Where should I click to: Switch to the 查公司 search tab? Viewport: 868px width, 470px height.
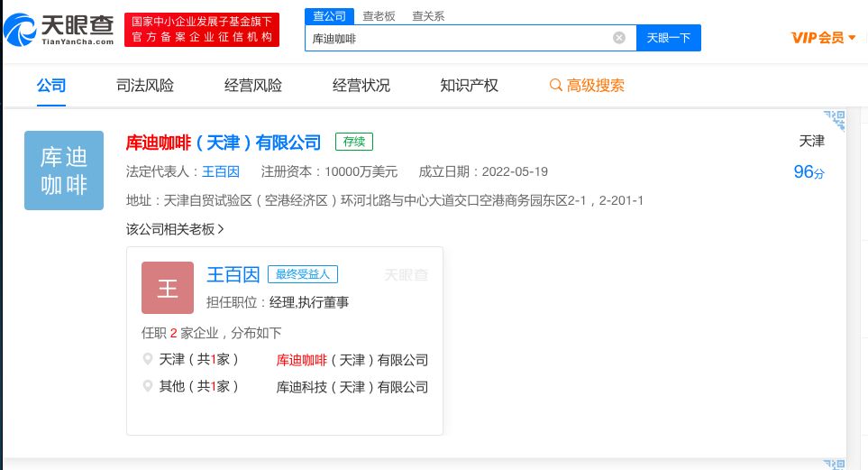(329, 16)
